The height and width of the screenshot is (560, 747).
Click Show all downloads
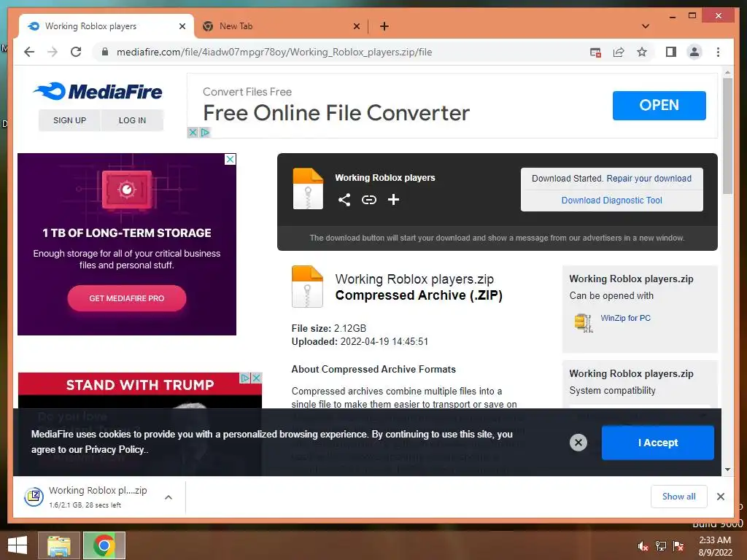(679, 497)
